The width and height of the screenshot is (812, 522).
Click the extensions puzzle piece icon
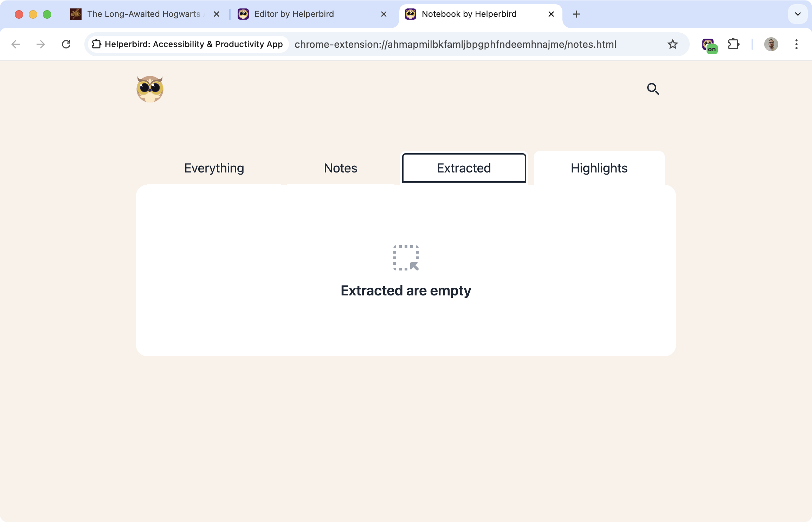coord(734,44)
